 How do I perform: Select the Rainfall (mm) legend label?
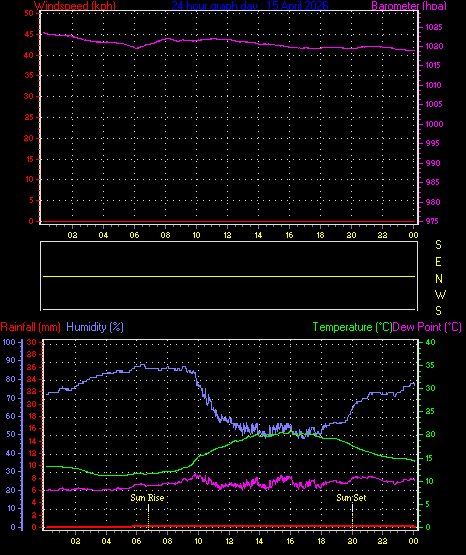(30, 327)
